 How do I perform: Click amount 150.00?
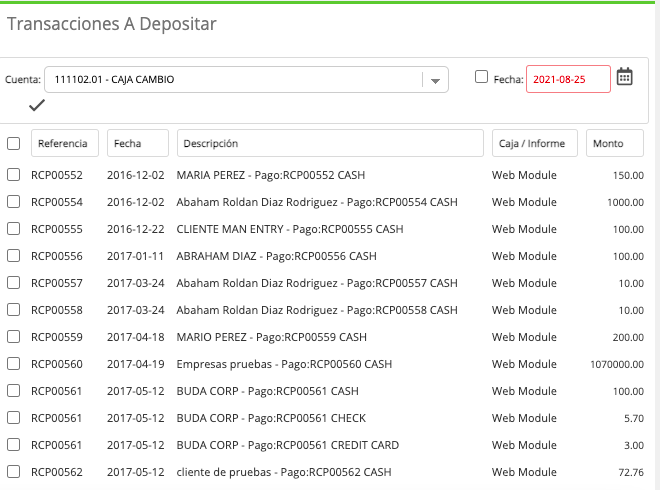click(628, 176)
